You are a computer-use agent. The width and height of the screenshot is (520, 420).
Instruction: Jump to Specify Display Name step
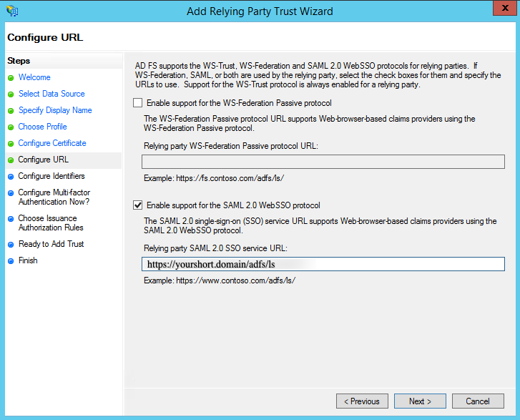pos(55,110)
